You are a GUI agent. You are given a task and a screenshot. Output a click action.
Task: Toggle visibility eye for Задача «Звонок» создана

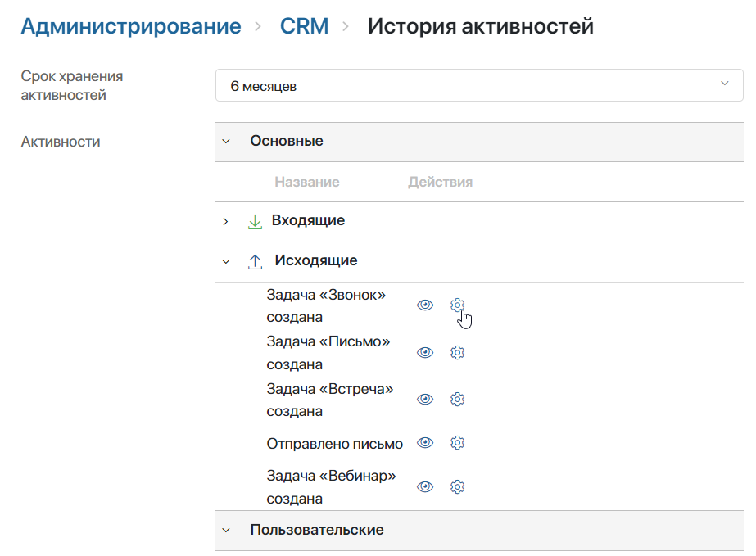425,305
